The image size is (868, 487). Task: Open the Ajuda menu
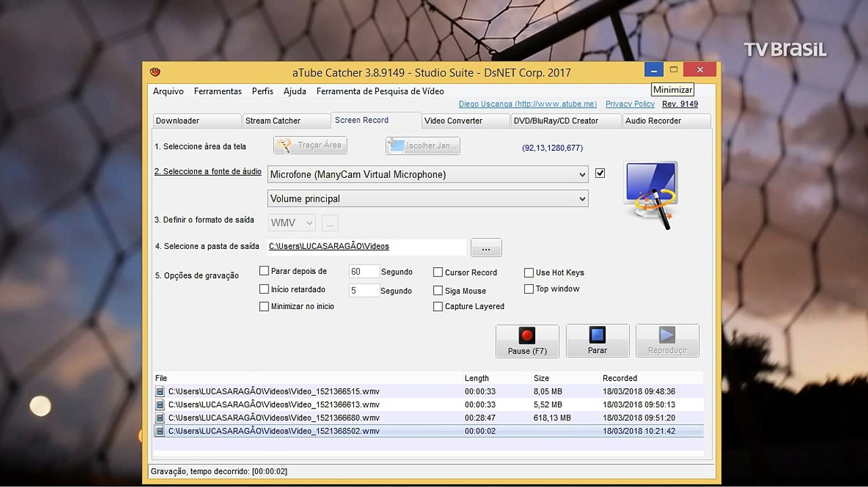[295, 91]
